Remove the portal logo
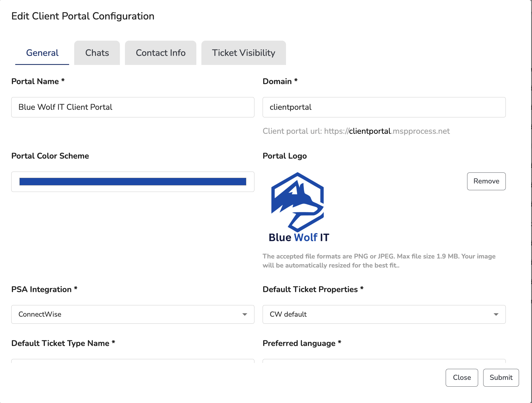The width and height of the screenshot is (532, 403). (x=486, y=181)
